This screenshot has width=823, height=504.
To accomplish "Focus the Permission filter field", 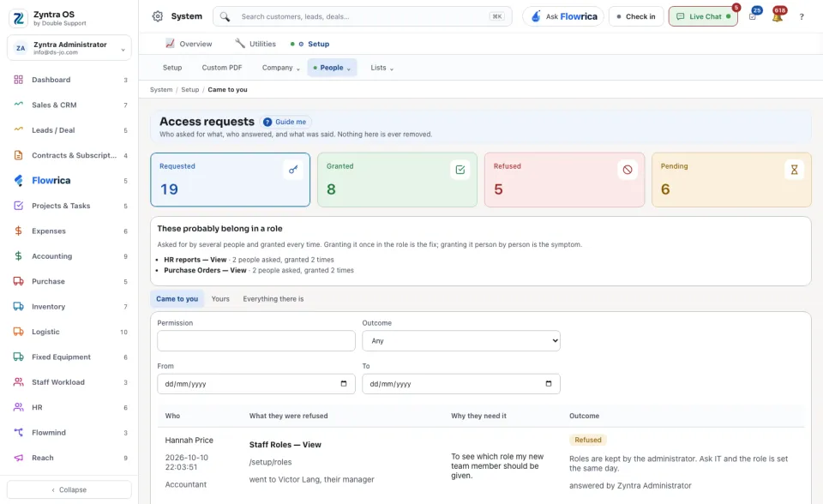I will click(256, 341).
